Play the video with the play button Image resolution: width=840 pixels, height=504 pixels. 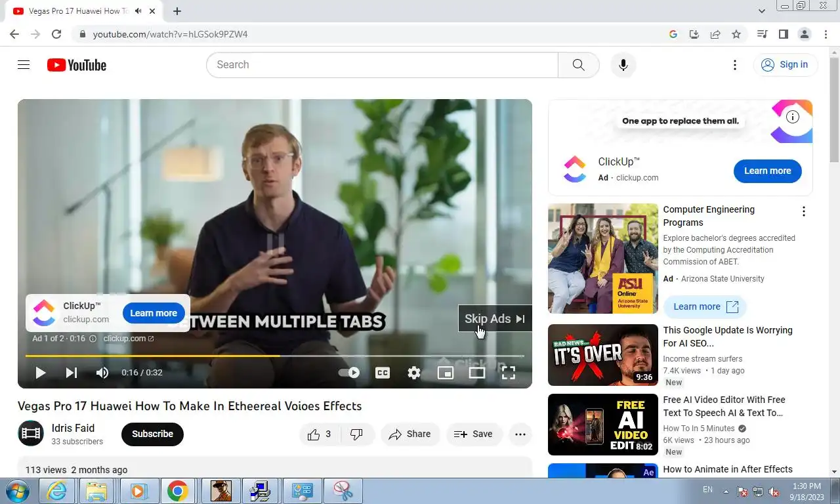[40, 373]
